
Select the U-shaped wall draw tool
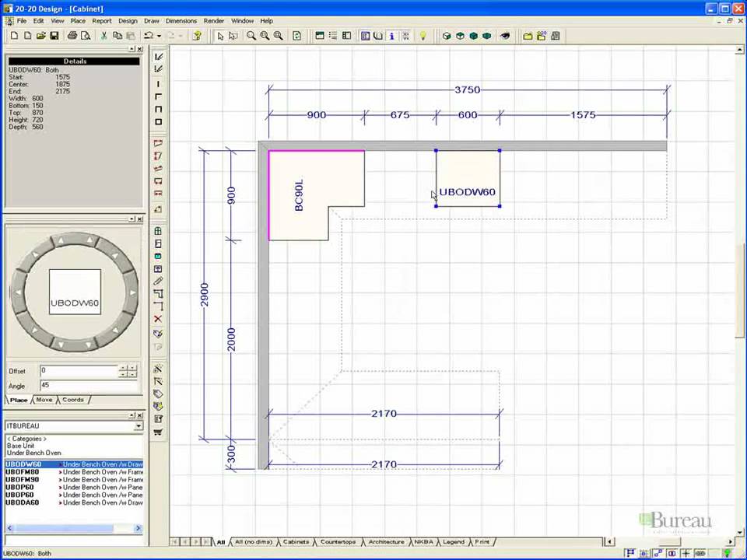pyautogui.click(x=158, y=109)
